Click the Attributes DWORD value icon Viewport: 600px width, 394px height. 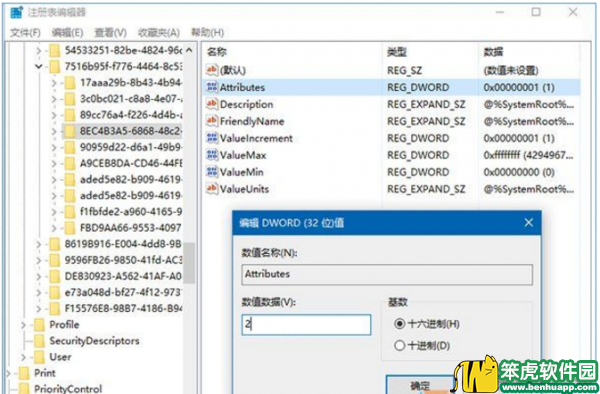pyautogui.click(x=212, y=87)
